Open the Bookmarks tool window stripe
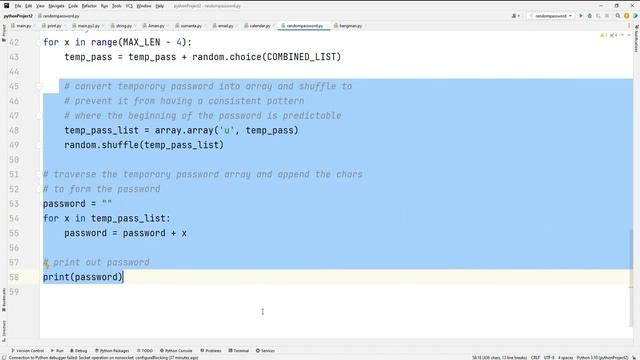 click(x=4, y=300)
